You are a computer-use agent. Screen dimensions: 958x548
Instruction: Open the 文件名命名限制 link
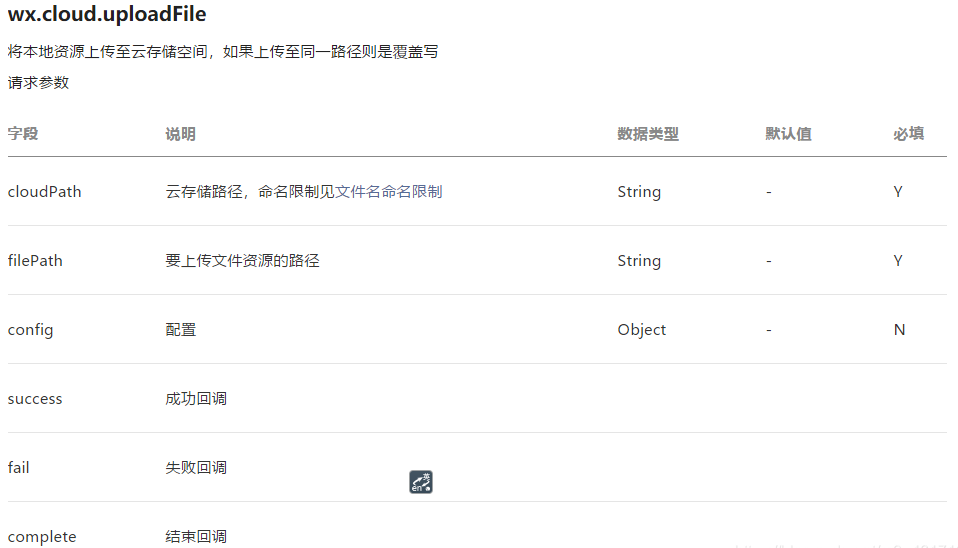pyautogui.click(x=388, y=192)
